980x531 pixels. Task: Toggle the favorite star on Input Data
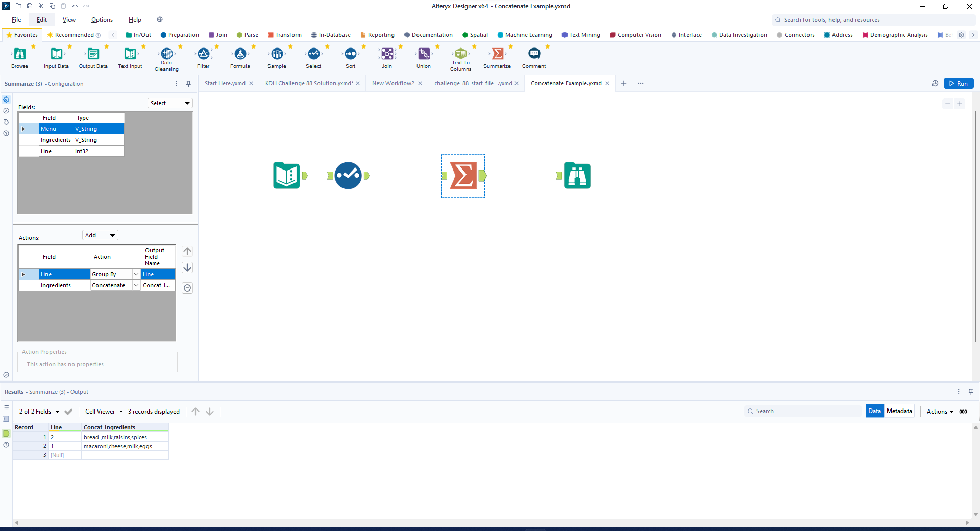point(70,46)
